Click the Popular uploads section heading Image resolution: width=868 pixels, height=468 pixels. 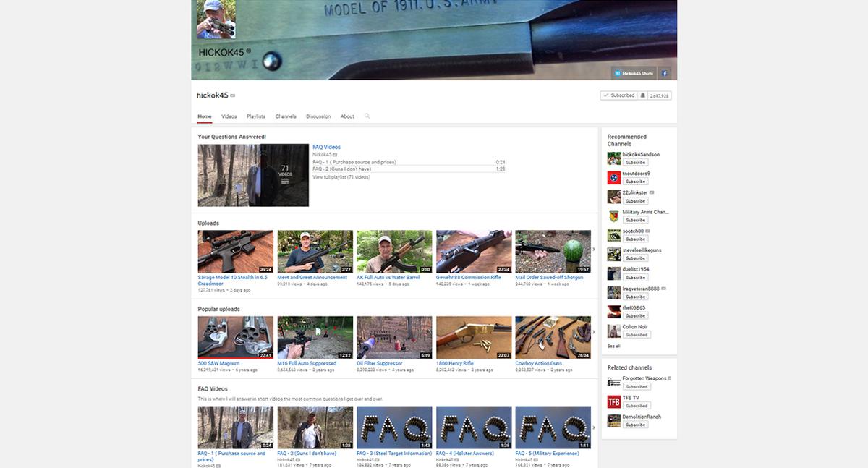[x=219, y=310]
